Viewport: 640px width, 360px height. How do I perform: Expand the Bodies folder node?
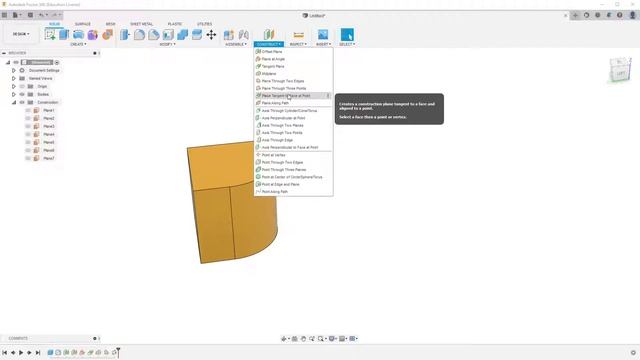[x=13, y=94]
